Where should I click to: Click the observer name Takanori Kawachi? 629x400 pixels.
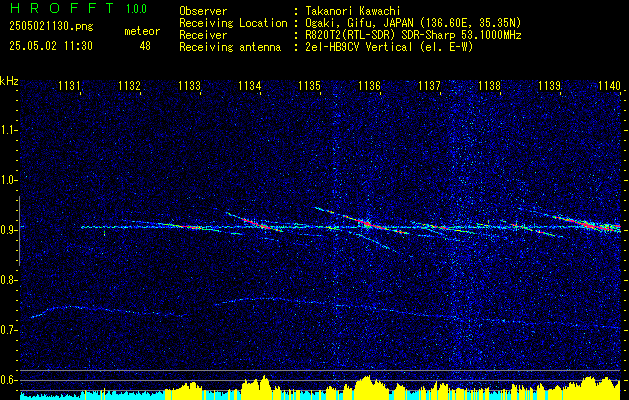pyautogui.click(x=353, y=11)
